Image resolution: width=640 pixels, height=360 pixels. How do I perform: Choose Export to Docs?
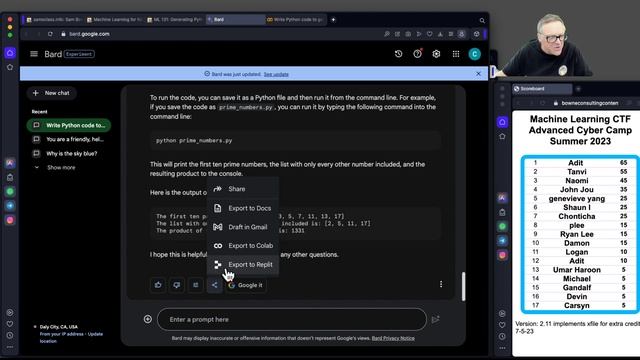[243, 208]
